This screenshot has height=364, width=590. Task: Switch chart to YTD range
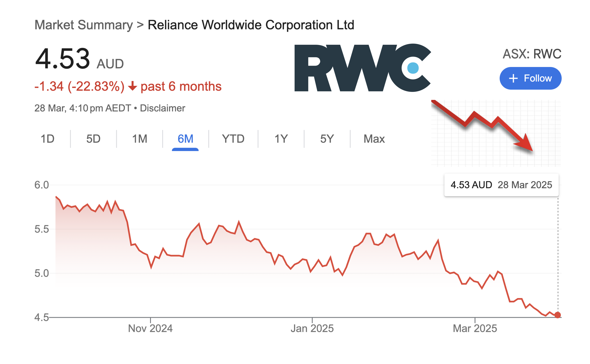pyautogui.click(x=233, y=139)
